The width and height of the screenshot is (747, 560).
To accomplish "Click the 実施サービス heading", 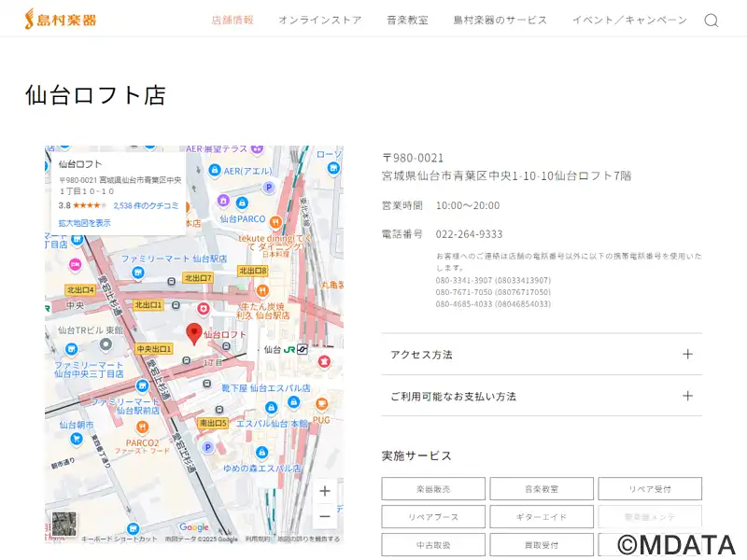I will 416,455.
